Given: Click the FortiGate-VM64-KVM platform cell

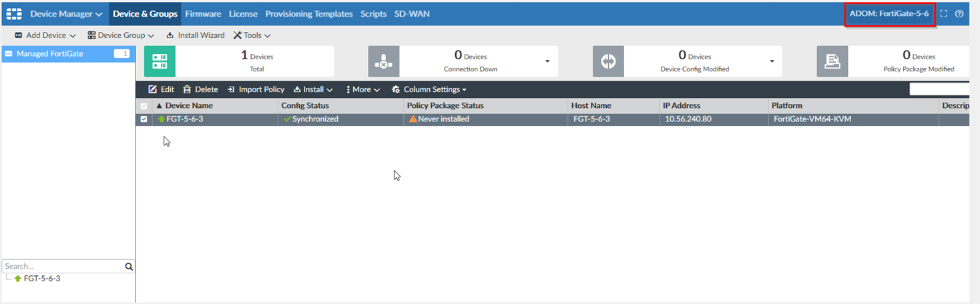Looking at the screenshot, I should pos(812,119).
